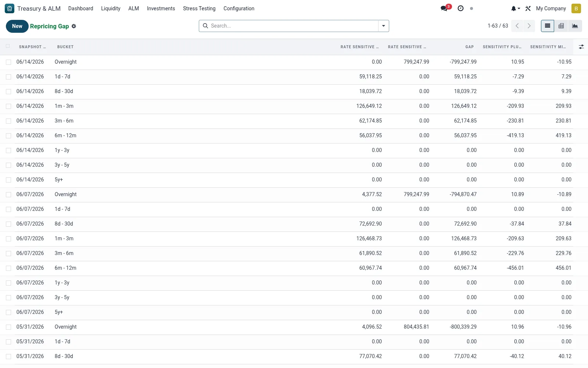Open the notification bell menu

click(x=515, y=8)
